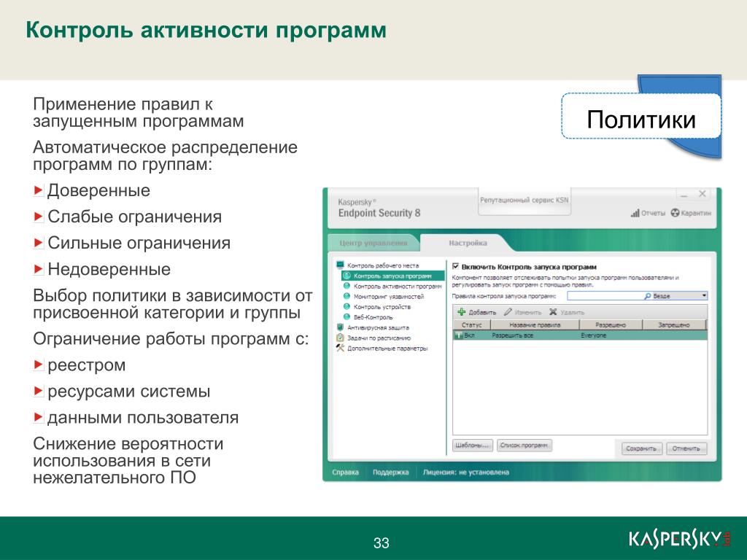Click the Контроль устройств green bullet icon
This screenshot has width=747, height=560.
pyautogui.click(x=347, y=307)
